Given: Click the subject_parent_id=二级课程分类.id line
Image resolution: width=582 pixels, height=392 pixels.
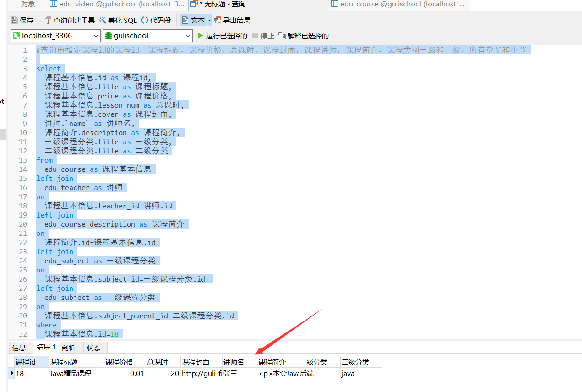Looking at the screenshot, I should point(139,316).
